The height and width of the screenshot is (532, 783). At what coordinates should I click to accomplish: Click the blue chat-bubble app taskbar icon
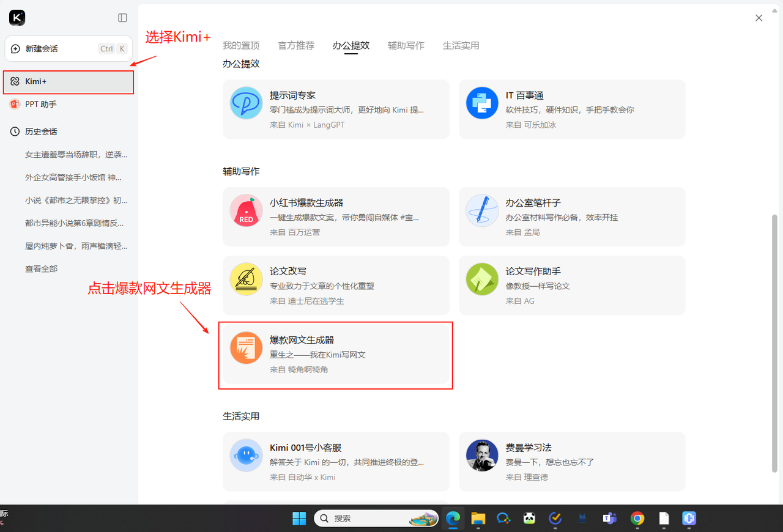(x=503, y=519)
